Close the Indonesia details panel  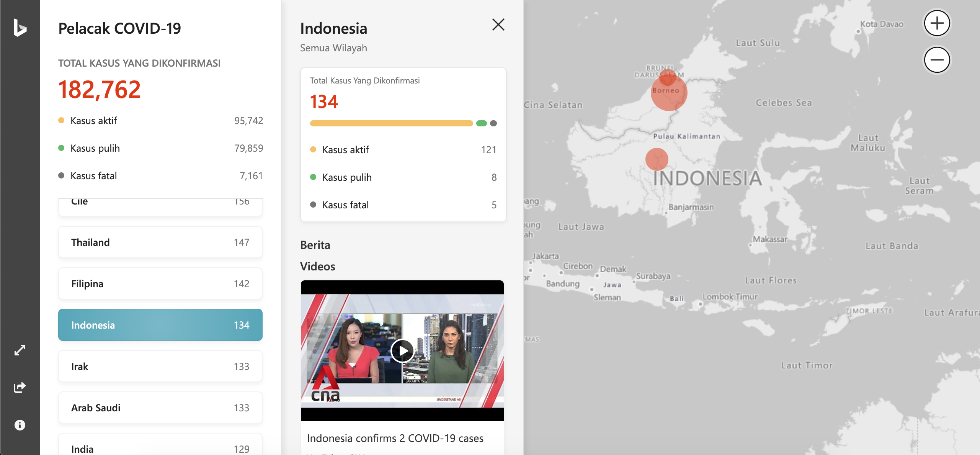click(x=498, y=25)
